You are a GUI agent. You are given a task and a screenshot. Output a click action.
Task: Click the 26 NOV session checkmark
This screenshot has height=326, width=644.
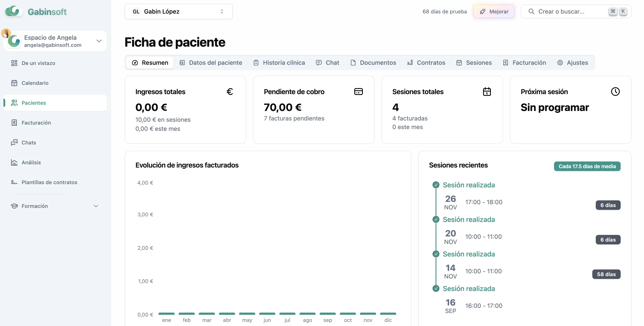(436, 185)
